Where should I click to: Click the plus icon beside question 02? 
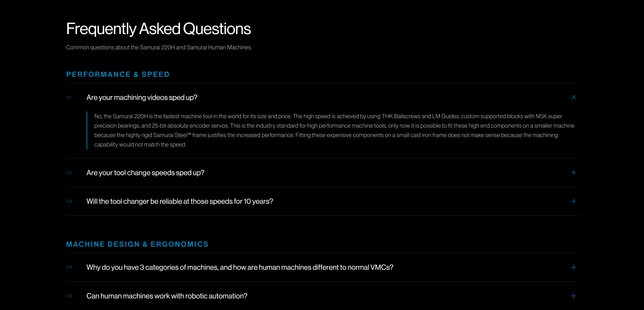click(574, 173)
